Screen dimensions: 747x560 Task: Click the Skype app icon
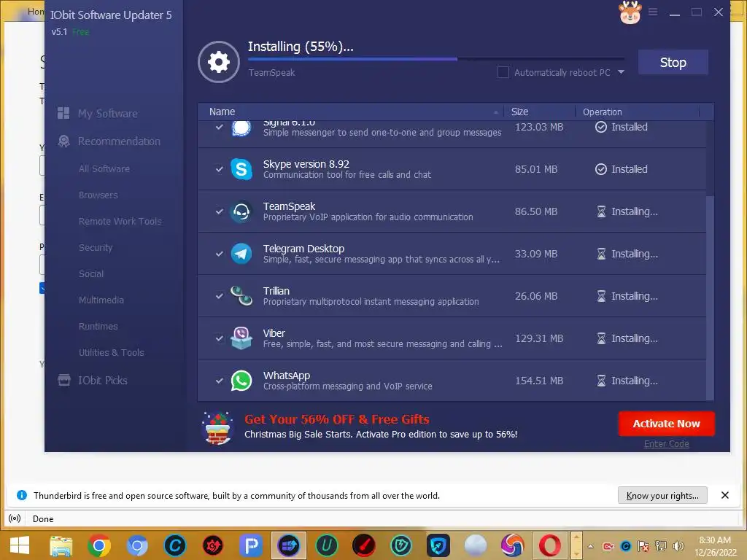241,169
